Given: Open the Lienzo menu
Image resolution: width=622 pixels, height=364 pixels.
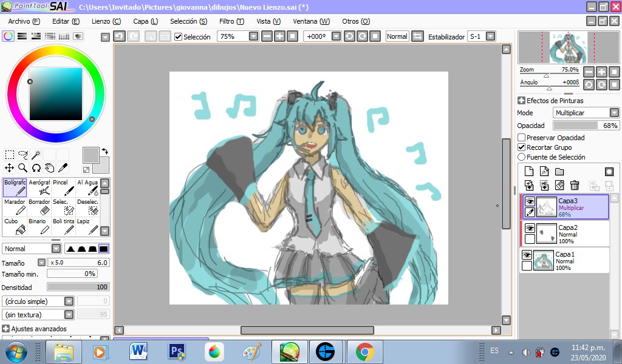Looking at the screenshot, I should coord(106,21).
